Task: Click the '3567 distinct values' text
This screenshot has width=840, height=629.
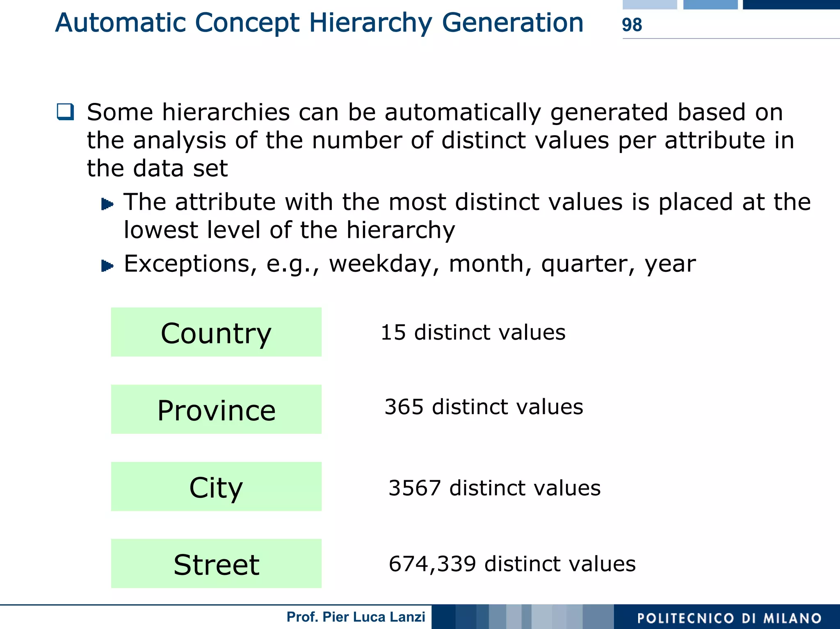Action: (x=494, y=488)
